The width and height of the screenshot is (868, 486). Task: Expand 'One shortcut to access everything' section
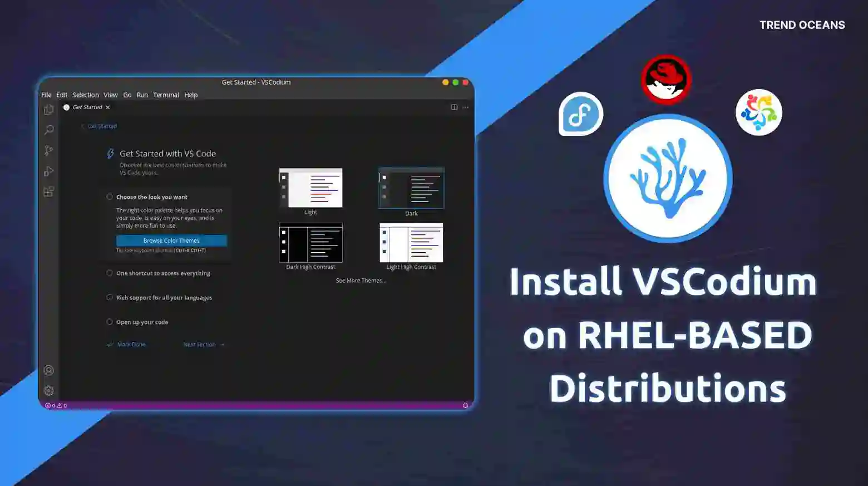(x=110, y=273)
